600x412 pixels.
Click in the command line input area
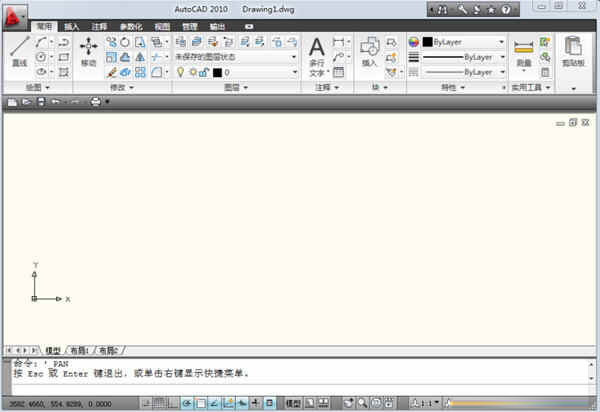pyautogui.click(x=300, y=382)
